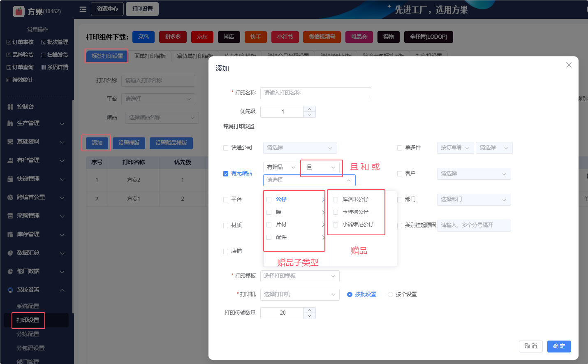
Task: Click the 设置赠品模版 button
Action: pos(171,143)
